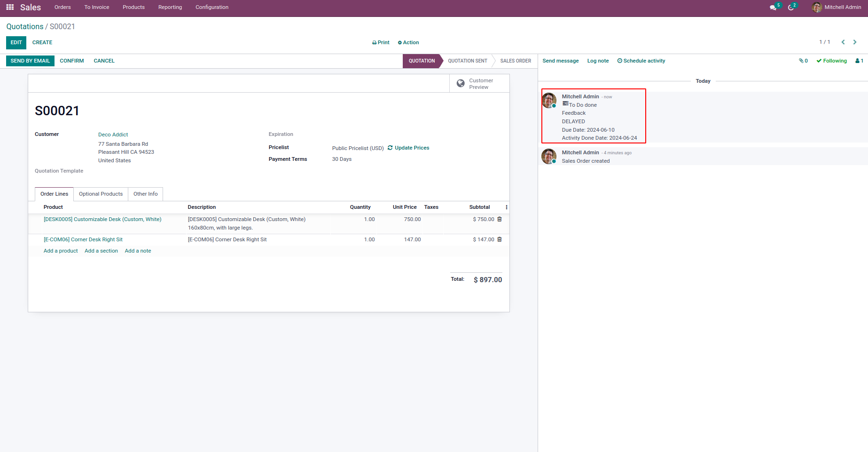Click the Sales app title
This screenshot has height=452, width=868.
point(31,7)
